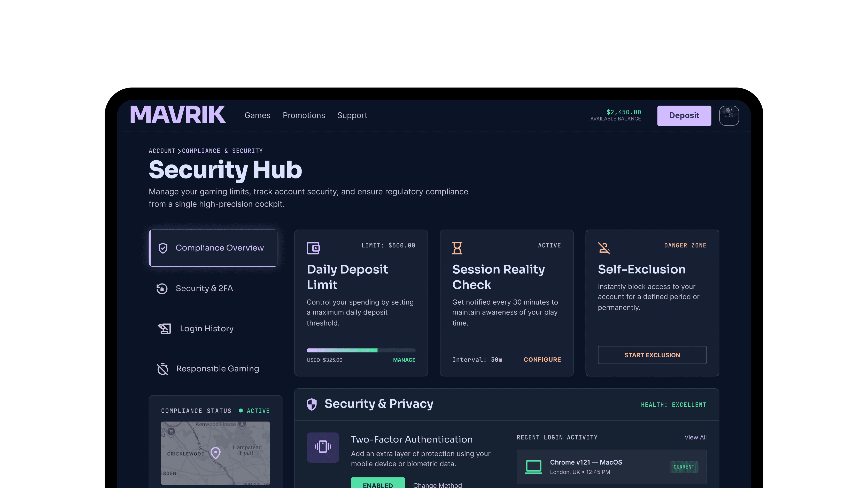Click the breadcrumb chevron after ACCOUNT
Image resolution: width=868 pixels, height=488 pixels.
[x=179, y=151]
